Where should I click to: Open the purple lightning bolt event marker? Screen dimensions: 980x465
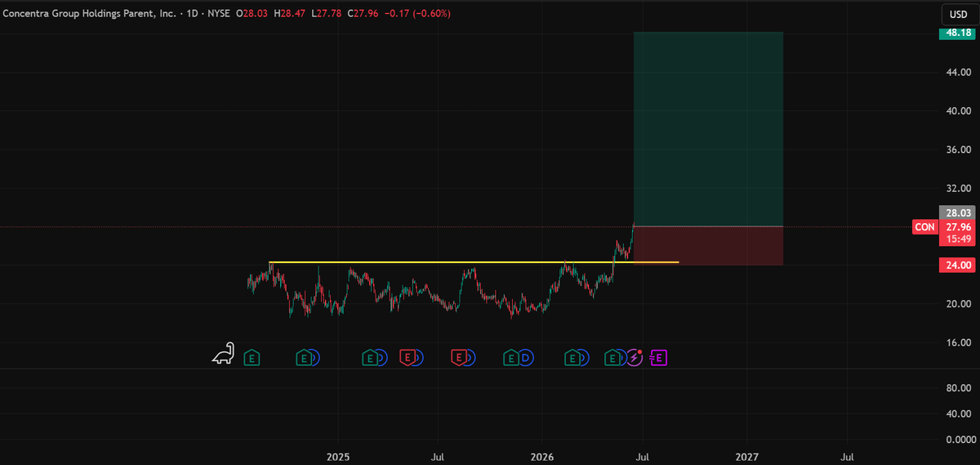(634, 357)
